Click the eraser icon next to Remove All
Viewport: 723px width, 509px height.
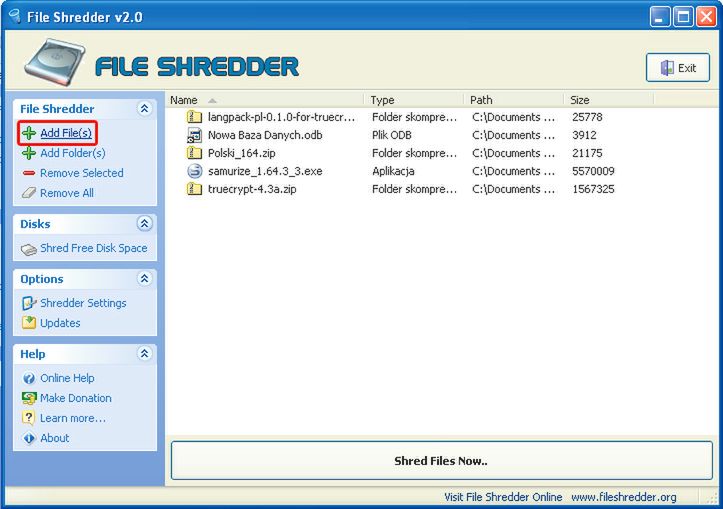(x=29, y=193)
